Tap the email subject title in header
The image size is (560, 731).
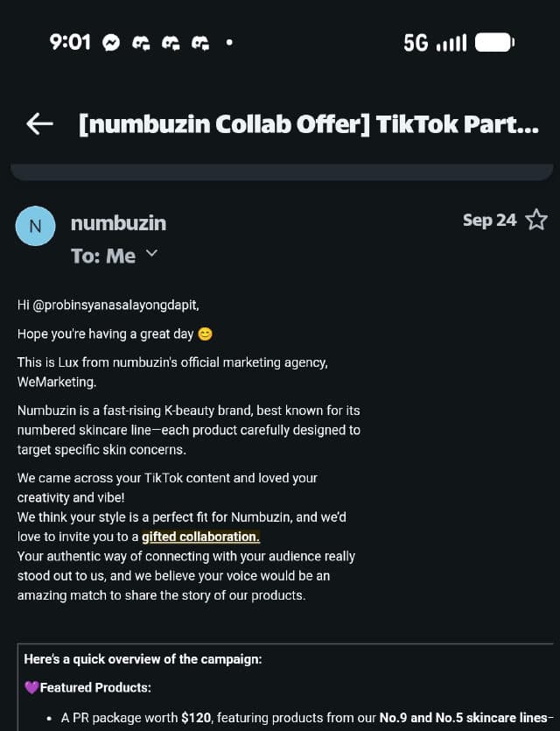pos(308,124)
